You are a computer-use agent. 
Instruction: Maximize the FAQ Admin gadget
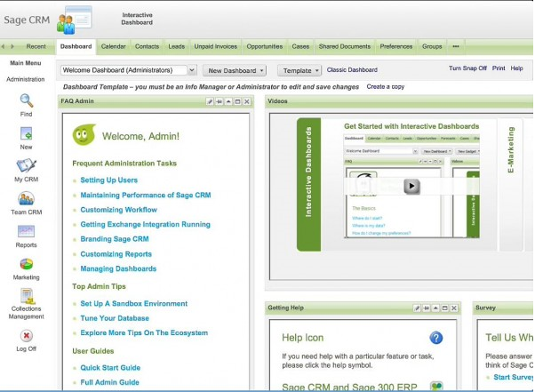pos(237,101)
